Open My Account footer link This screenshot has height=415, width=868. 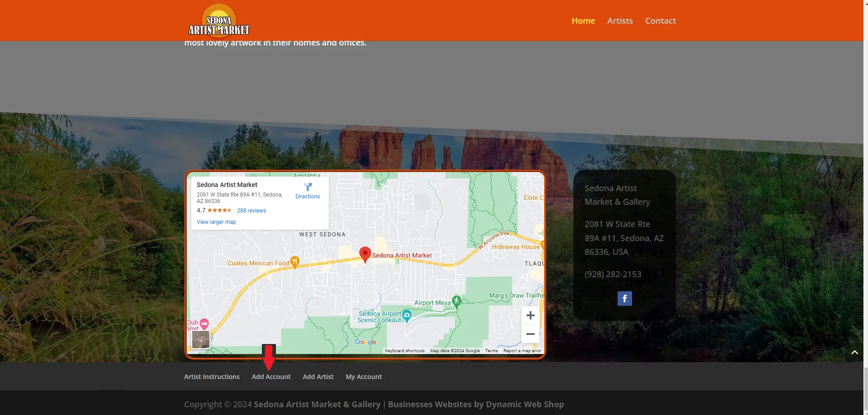coord(363,377)
